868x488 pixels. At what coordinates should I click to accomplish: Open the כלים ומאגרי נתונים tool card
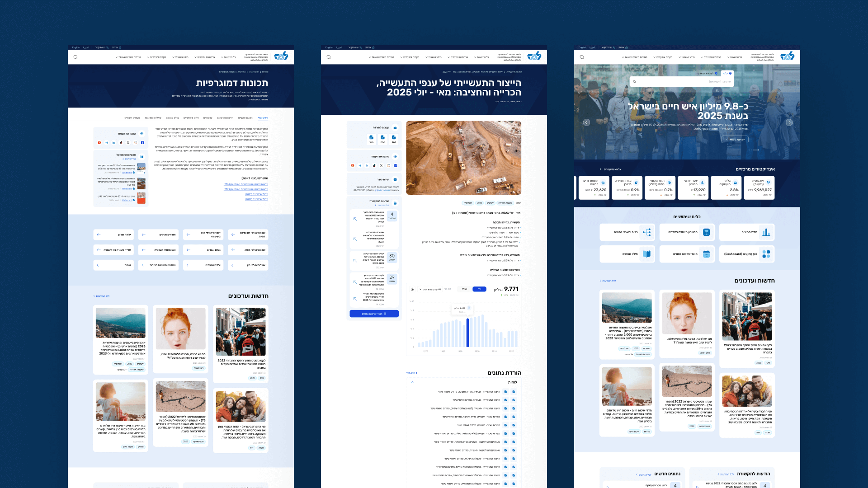coord(627,232)
